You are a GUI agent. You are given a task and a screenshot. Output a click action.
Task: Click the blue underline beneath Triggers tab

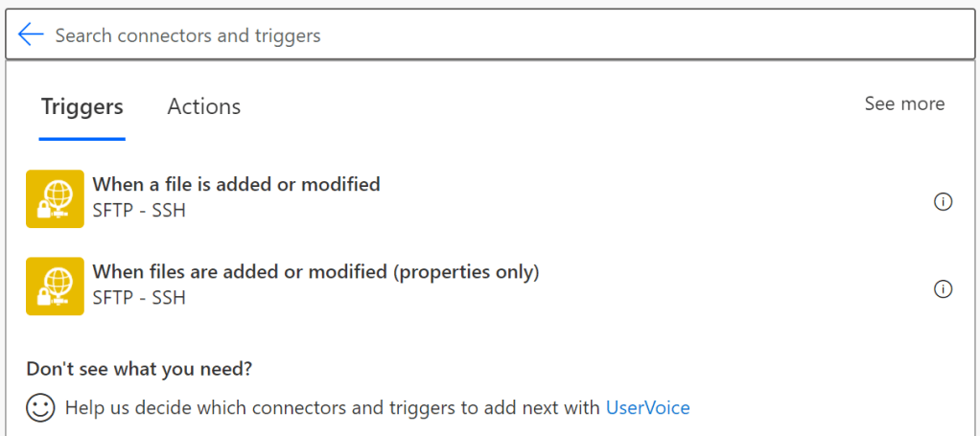pyautogui.click(x=82, y=139)
